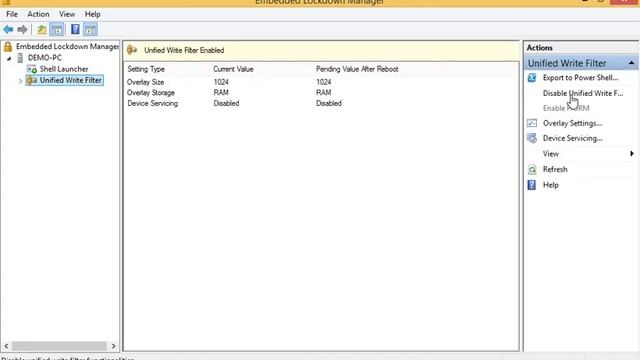Expand the Unified Write Filter tree node
Image resolution: width=640 pixels, height=360 pixels.
click(20, 81)
